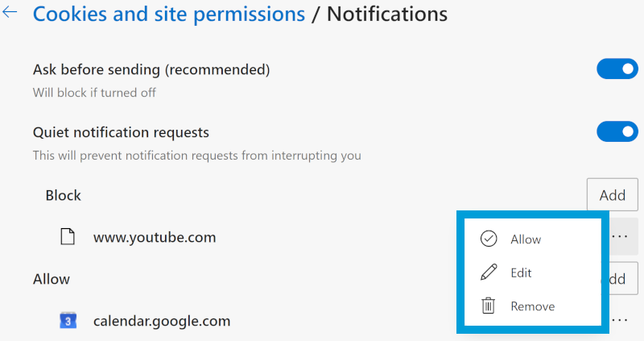The height and width of the screenshot is (341, 644).
Task: Turn off Ask before sending toggle
Action: pyautogui.click(x=617, y=69)
